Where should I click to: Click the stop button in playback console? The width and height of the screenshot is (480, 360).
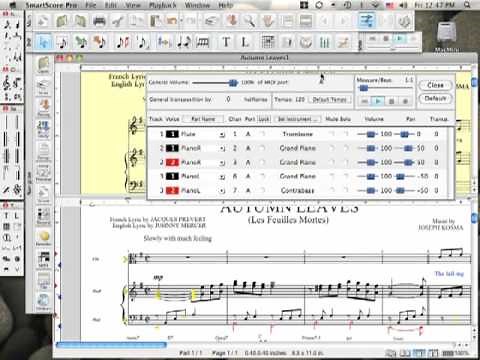(x=392, y=101)
